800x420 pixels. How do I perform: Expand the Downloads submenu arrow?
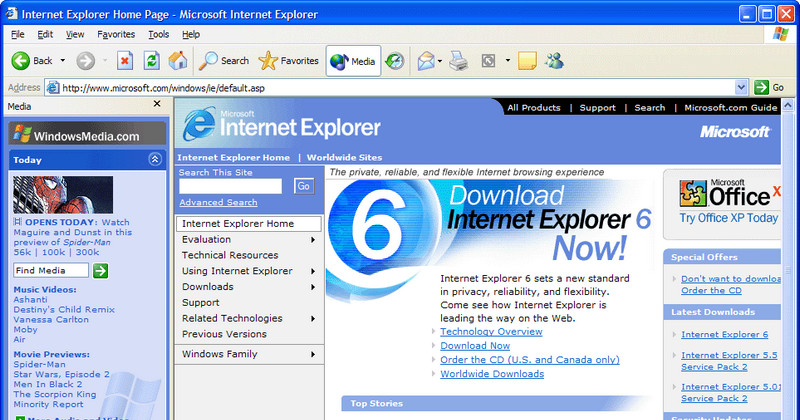[313, 287]
